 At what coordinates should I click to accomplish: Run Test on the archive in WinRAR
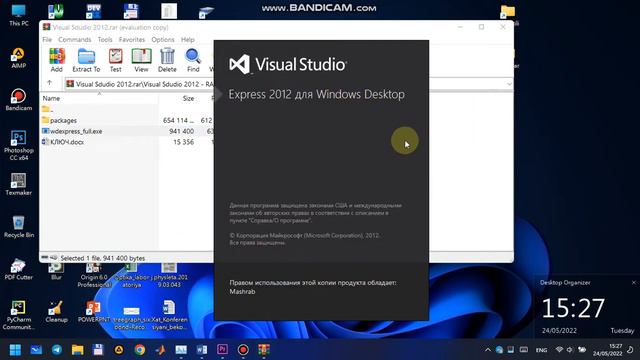(x=116, y=60)
